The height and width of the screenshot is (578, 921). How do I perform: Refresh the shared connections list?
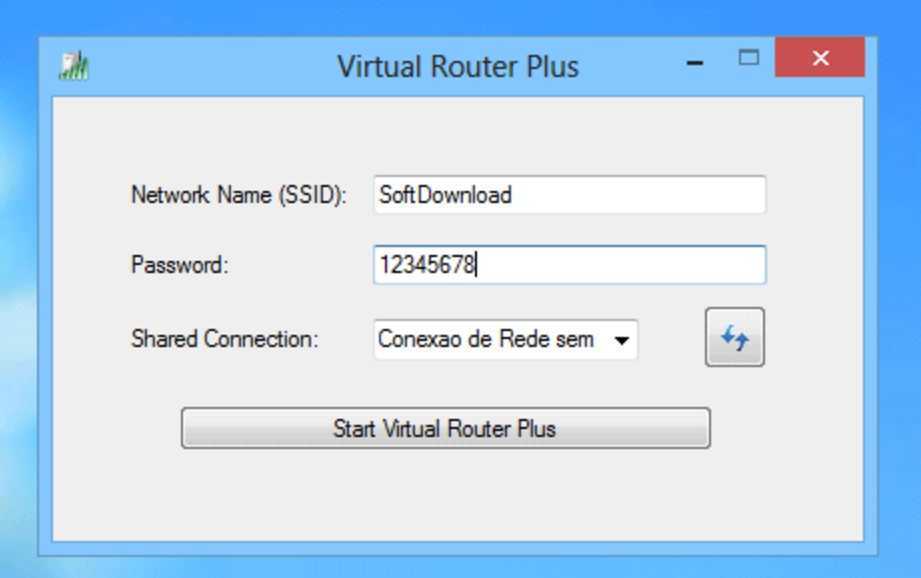point(735,337)
